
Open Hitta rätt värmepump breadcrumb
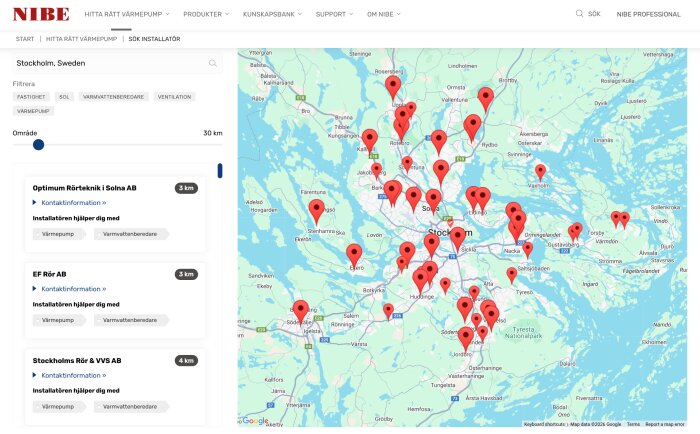81,39
